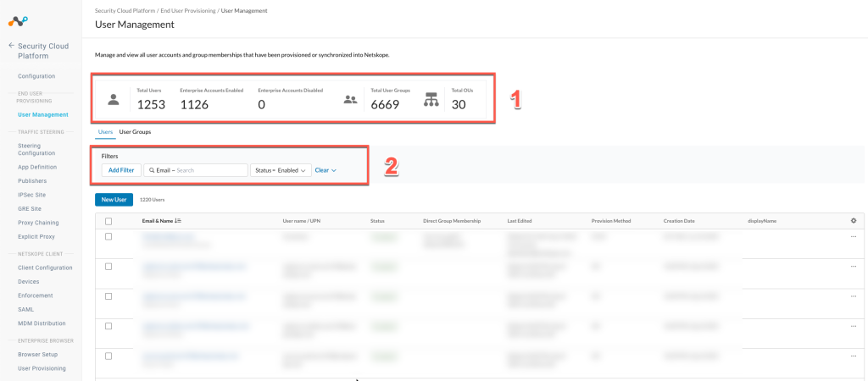868x381 pixels.
Task: Open App Definition in sidebar
Action: click(x=37, y=167)
